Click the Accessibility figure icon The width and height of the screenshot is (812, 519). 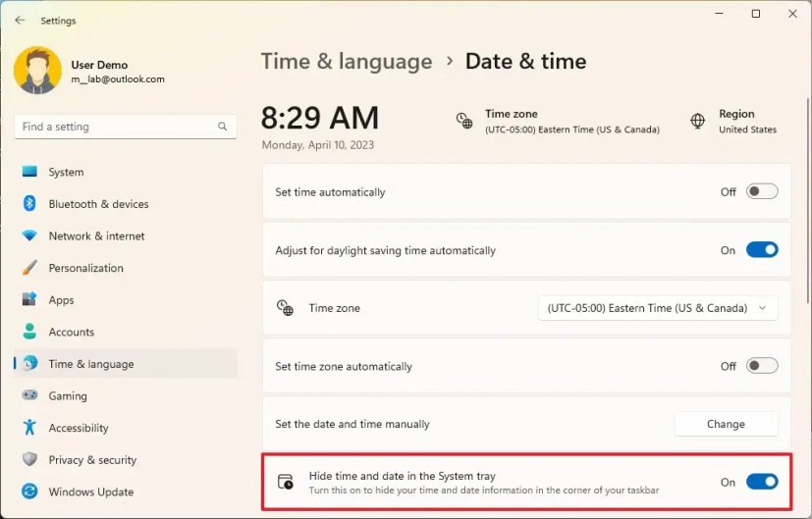point(29,427)
